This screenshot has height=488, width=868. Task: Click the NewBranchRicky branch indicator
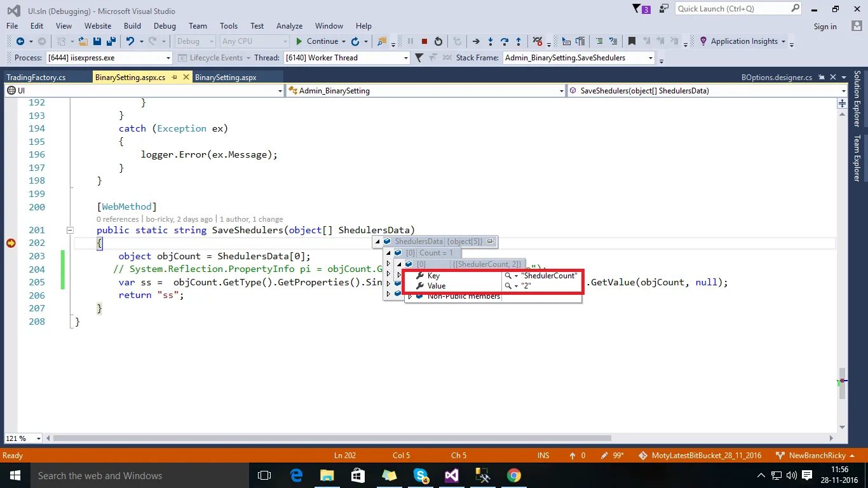tap(819, 456)
